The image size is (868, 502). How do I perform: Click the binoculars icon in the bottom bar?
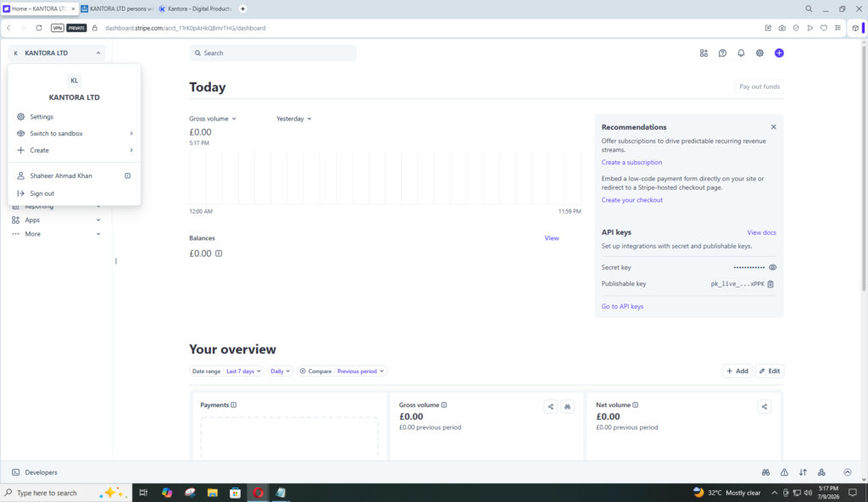pos(765,472)
